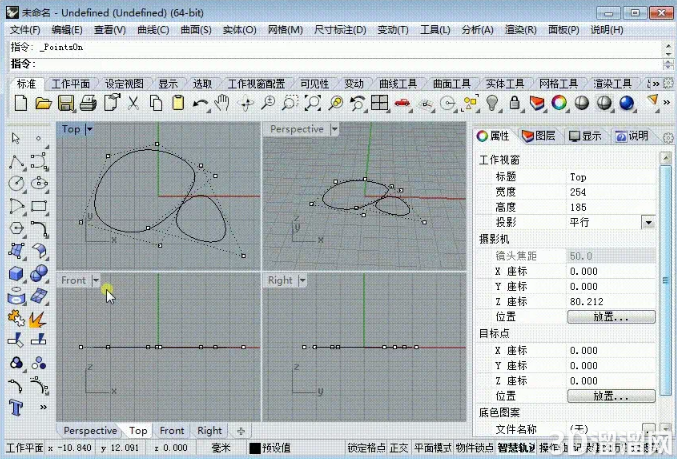
Task: Print using the printer icon
Action: point(89,104)
